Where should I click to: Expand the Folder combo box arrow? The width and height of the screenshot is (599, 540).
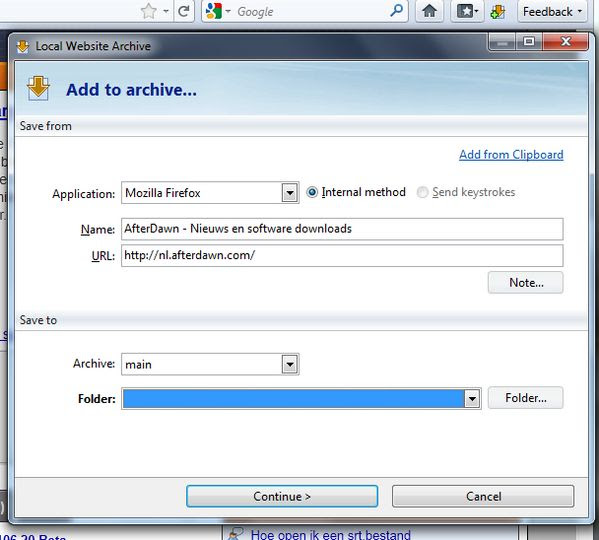click(x=472, y=399)
